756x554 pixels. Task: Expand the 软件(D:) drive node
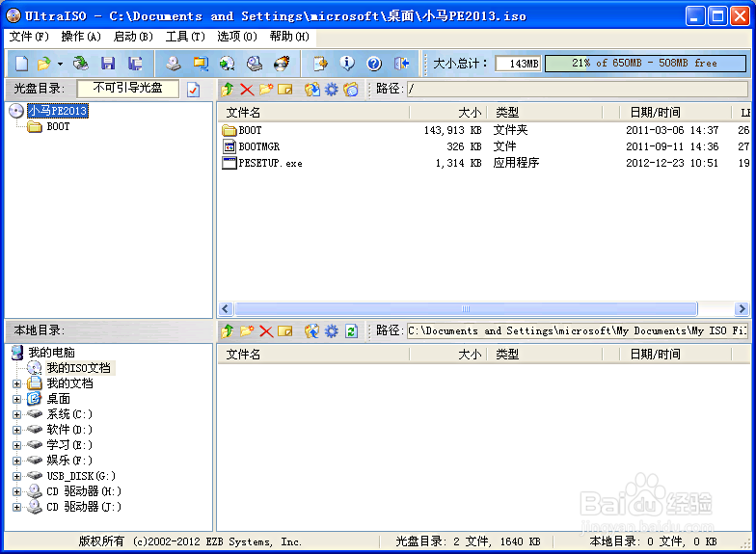(17, 430)
